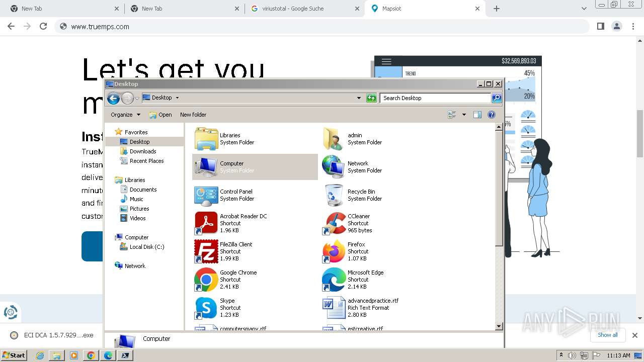Image resolution: width=644 pixels, height=362 pixels.
Task: Switch to first New Tab tab
Action: (x=63, y=9)
